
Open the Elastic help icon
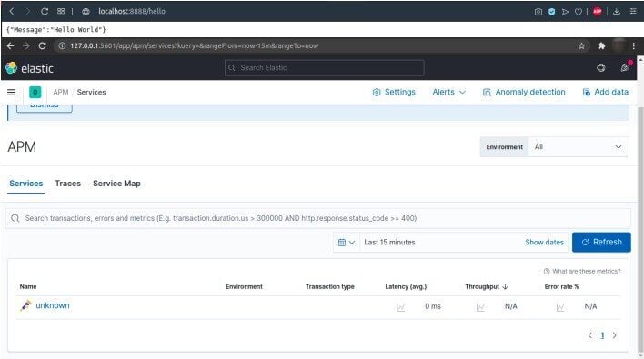tap(601, 67)
